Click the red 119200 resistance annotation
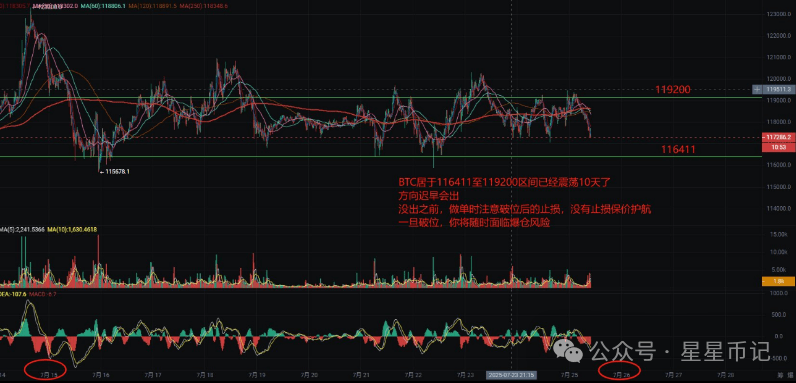This screenshot has height=383, width=796. point(673,90)
